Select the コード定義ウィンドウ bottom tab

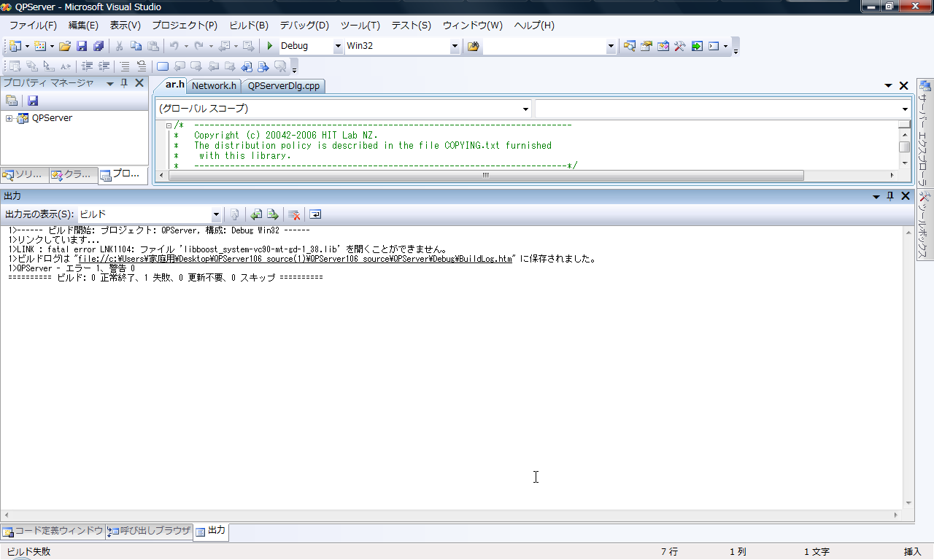coord(53,531)
